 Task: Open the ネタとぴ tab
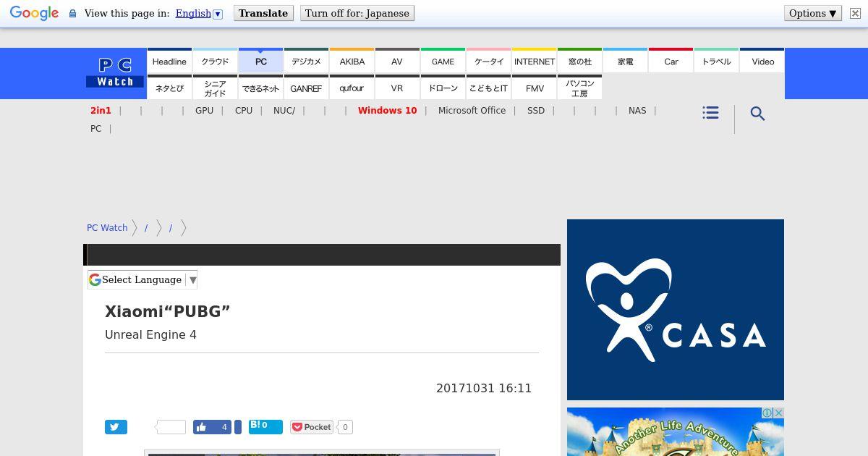(x=169, y=88)
